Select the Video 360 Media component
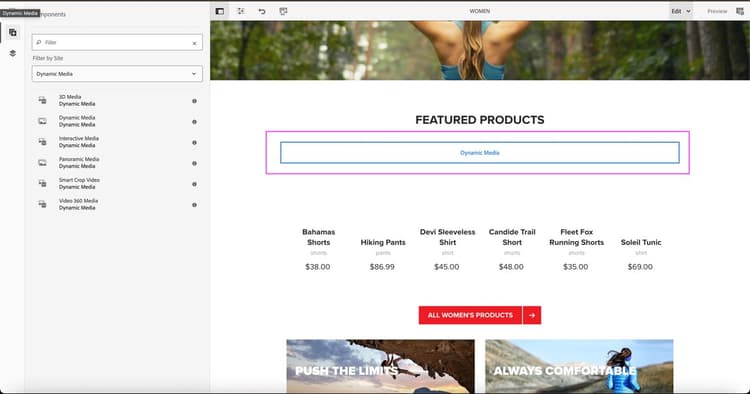Image resolution: width=750 pixels, height=394 pixels. [x=117, y=204]
